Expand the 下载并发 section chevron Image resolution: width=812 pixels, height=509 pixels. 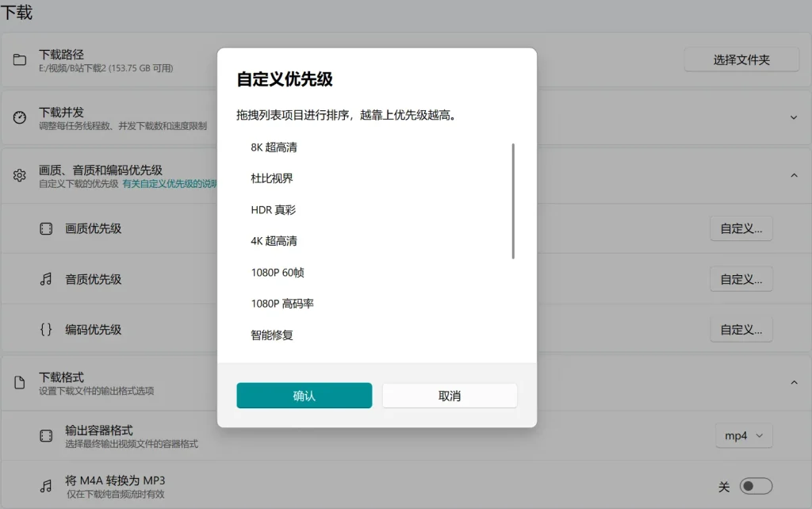click(793, 117)
